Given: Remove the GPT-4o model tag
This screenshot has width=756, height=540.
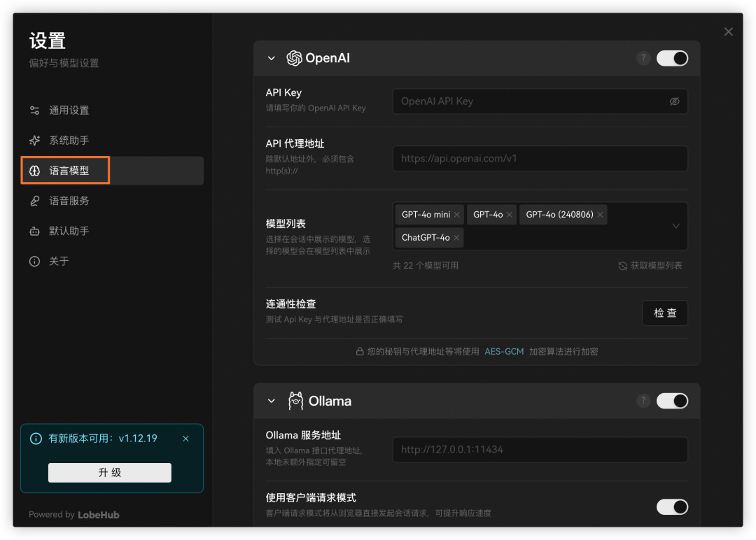Looking at the screenshot, I should [509, 215].
